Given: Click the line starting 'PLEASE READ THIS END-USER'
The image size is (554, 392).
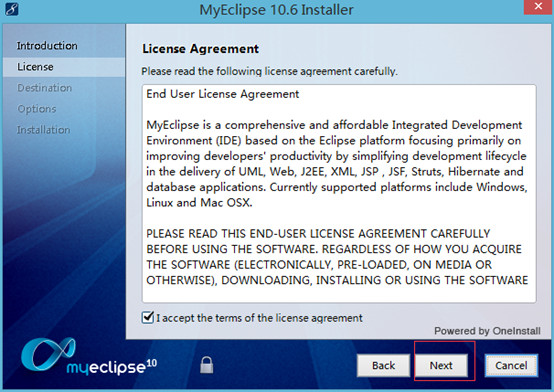Looking at the screenshot, I should coord(318,234).
